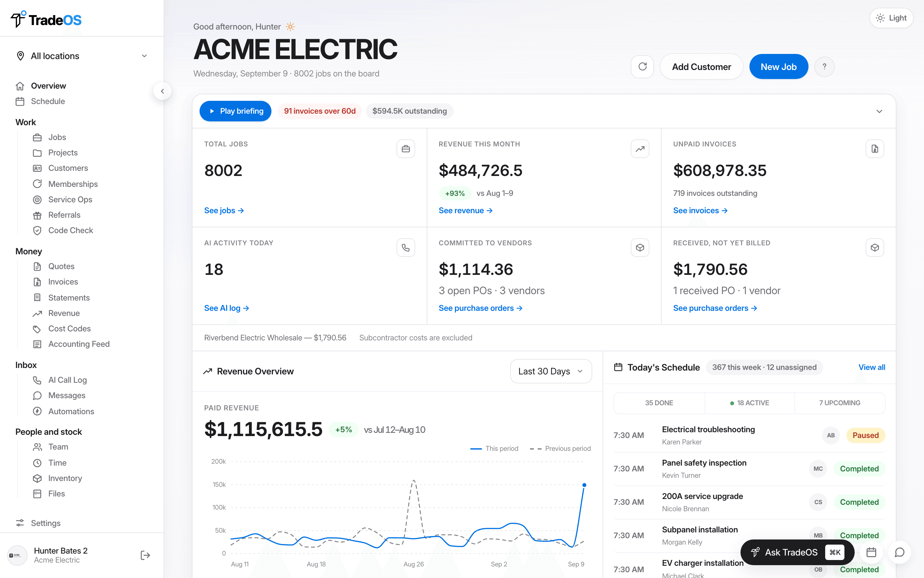Follow the See revenue link
The width and height of the screenshot is (924, 578).
(x=466, y=211)
